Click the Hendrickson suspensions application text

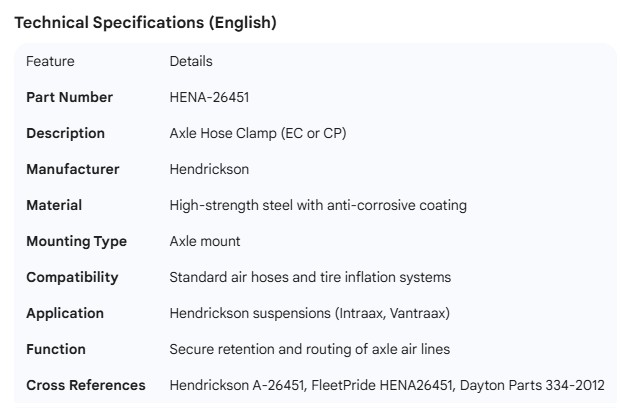pos(309,313)
